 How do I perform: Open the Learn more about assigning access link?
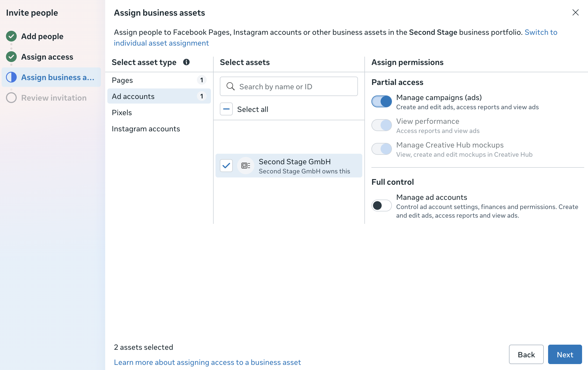click(207, 362)
